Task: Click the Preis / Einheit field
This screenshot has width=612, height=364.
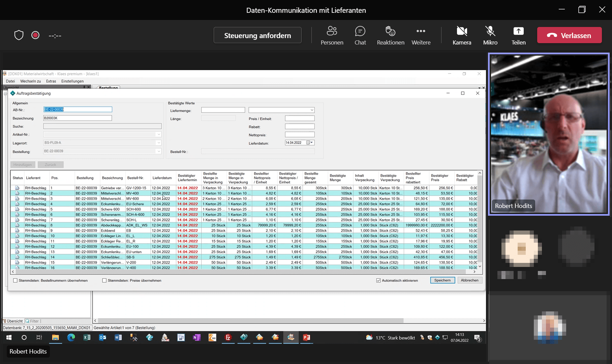Action: coord(300,118)
